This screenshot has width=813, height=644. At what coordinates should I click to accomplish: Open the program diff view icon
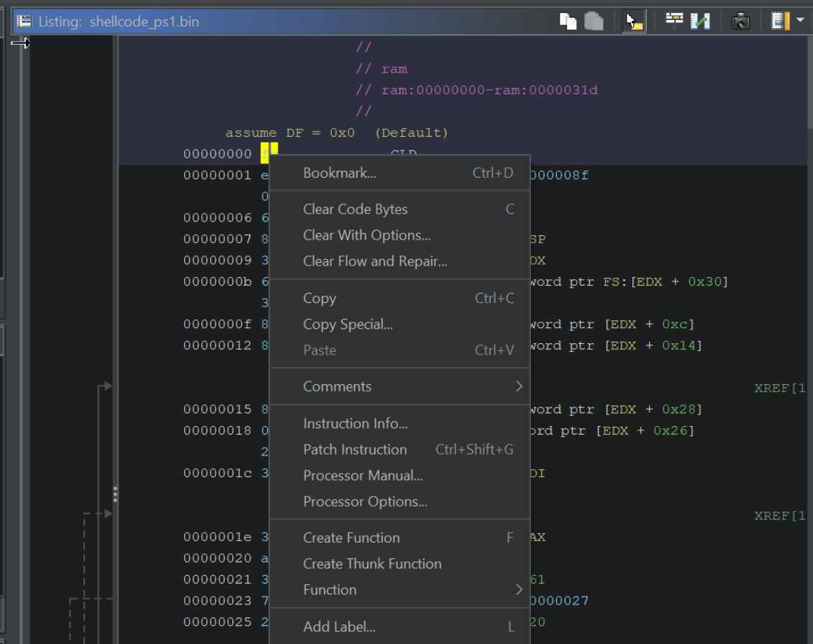tap(700, 22)
